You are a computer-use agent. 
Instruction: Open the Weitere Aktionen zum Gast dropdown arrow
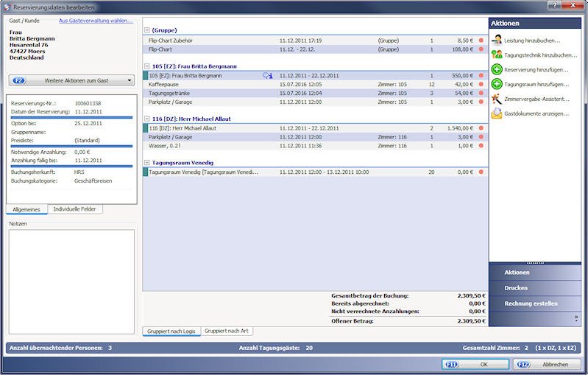point(130,80)
